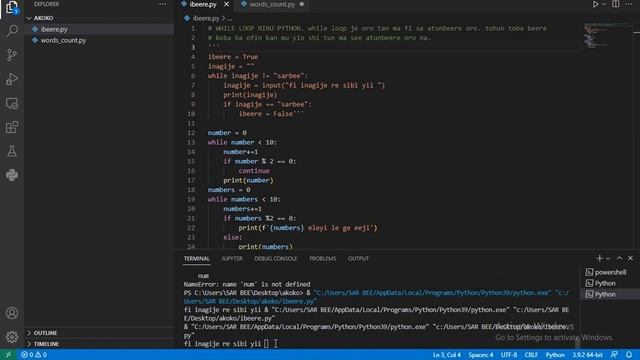Click line number 12 in gutter
Image resolution: width=640 pixels, height=360 pixels.
click(x=191, y=133)
